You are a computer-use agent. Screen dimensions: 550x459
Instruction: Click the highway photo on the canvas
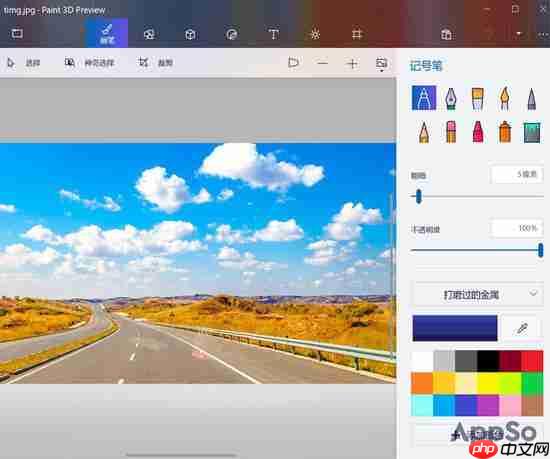click(x=198, y=263)
